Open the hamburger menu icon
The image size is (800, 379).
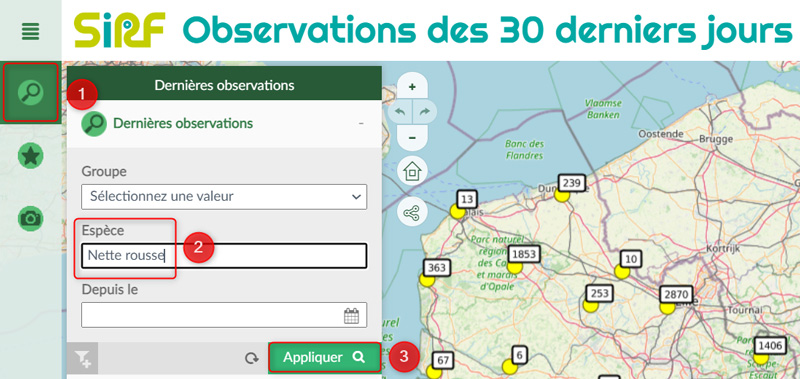31,33
